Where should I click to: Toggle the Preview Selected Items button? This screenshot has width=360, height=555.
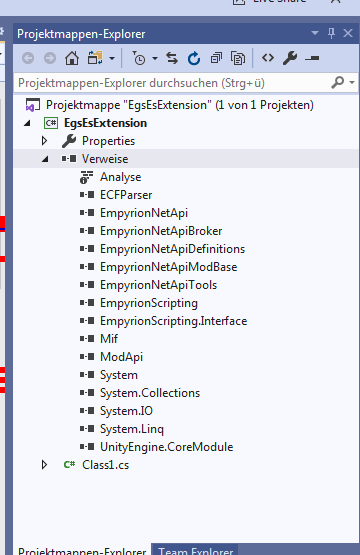[312, 58]
